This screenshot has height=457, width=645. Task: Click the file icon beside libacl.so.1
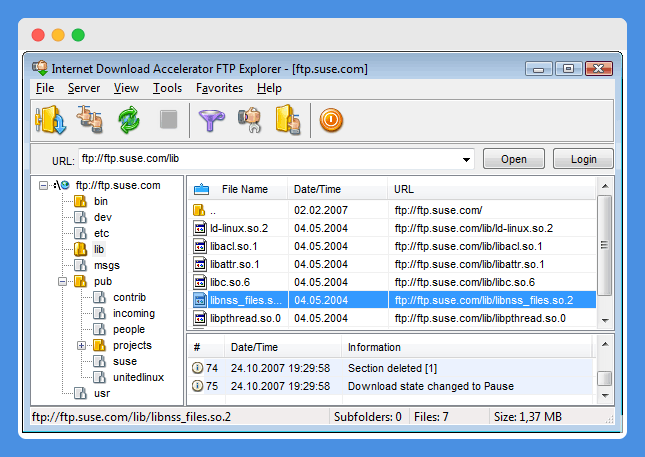[x=200, y=246]
